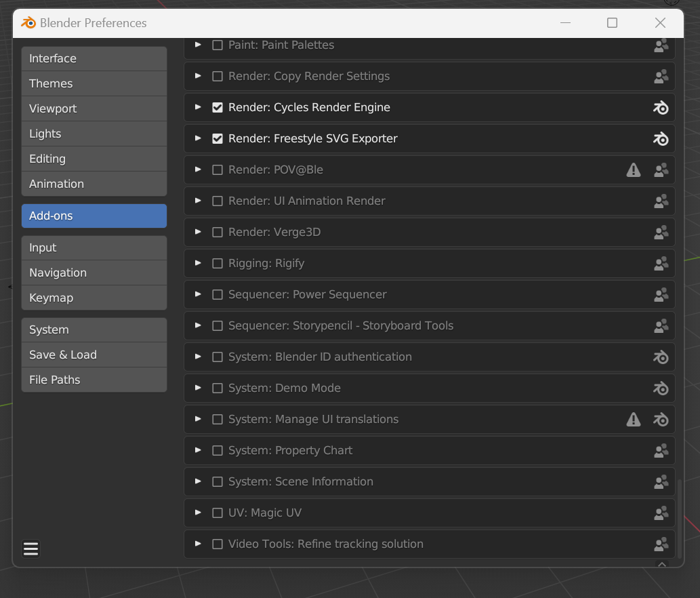Go to Save & Load preferences

[x=94, y=355]
